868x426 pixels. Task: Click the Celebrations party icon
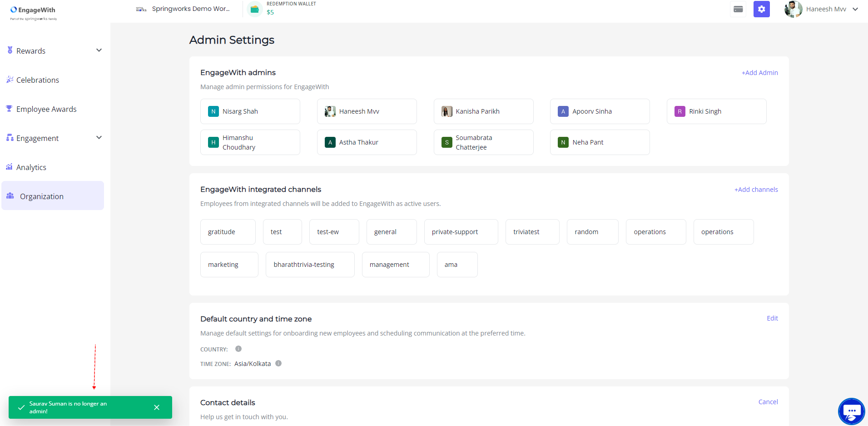click(10, 80)
